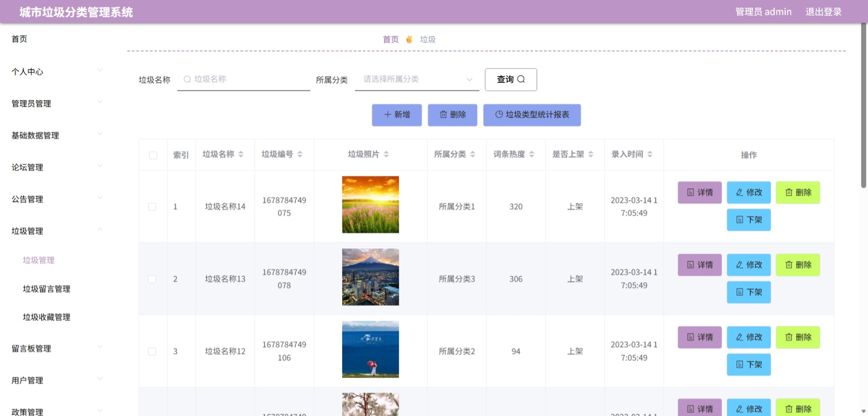Click into the 垃圾名称 search input

point(244,79)
